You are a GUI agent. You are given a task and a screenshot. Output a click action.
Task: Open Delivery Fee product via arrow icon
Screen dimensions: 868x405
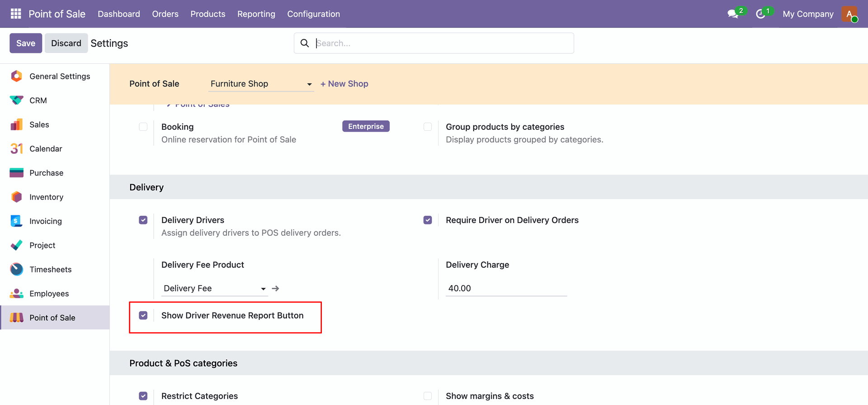pos(275,288)
